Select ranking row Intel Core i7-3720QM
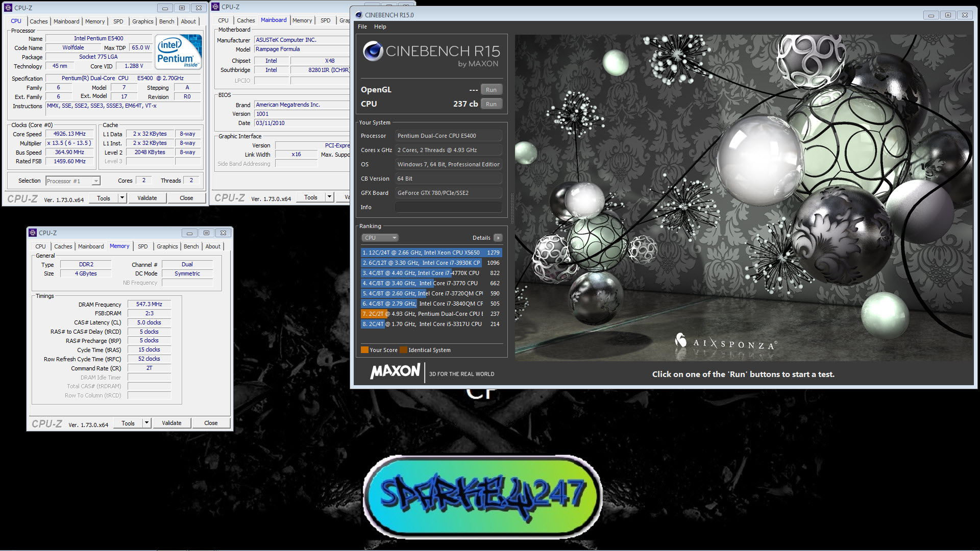This screenshot has width=980, height=551. pos(431,293)
